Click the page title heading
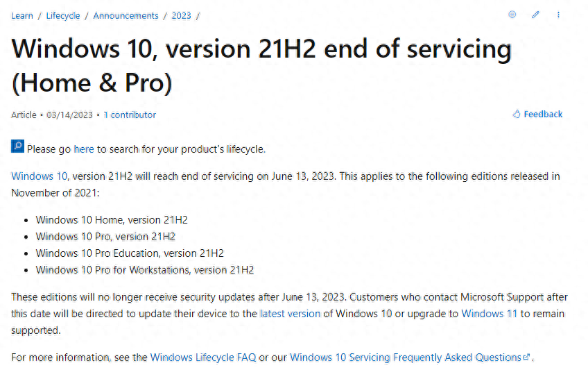The width and height of the screenshot is (588, 379). pyautogui.click(x=261, y=66)
